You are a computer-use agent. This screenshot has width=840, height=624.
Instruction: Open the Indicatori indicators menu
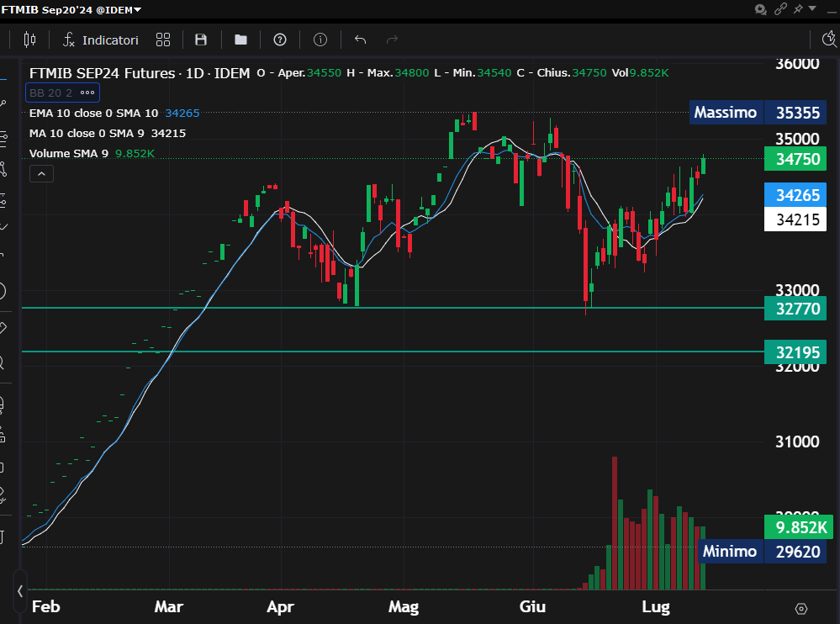(101, 40)
